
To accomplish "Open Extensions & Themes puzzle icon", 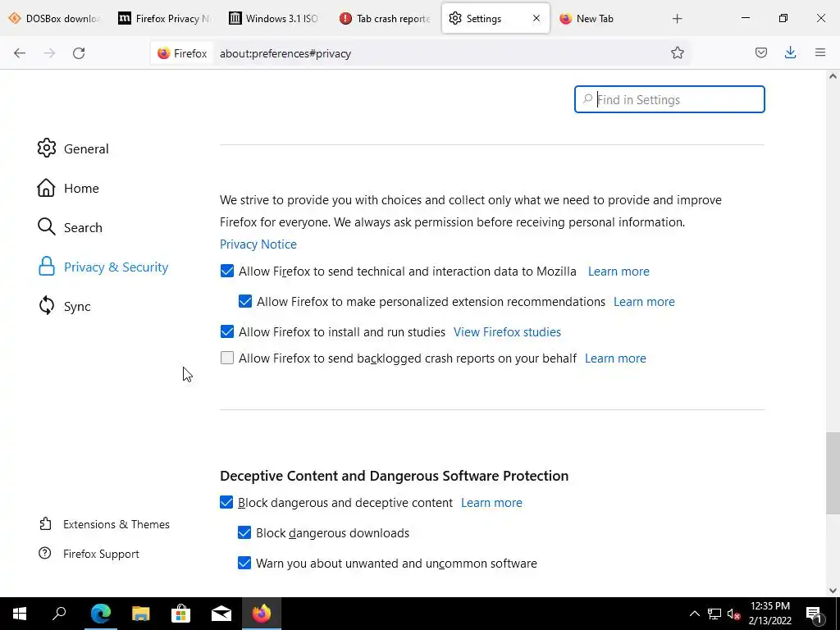I will click(46, 523).
